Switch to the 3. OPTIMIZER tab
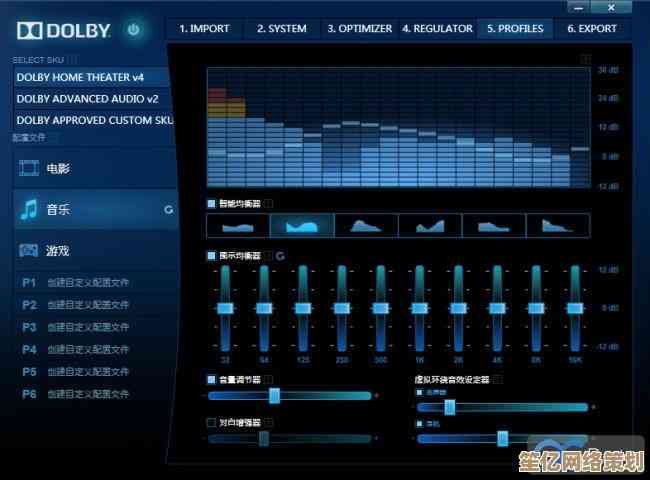The image size is (650, 480). tap(359, 28)
